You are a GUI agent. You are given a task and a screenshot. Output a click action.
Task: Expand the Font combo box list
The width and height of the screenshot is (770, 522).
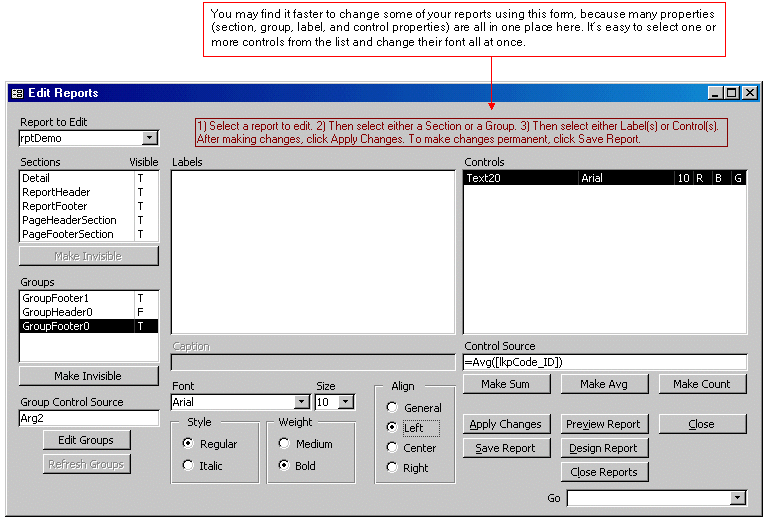pos(299,402)
